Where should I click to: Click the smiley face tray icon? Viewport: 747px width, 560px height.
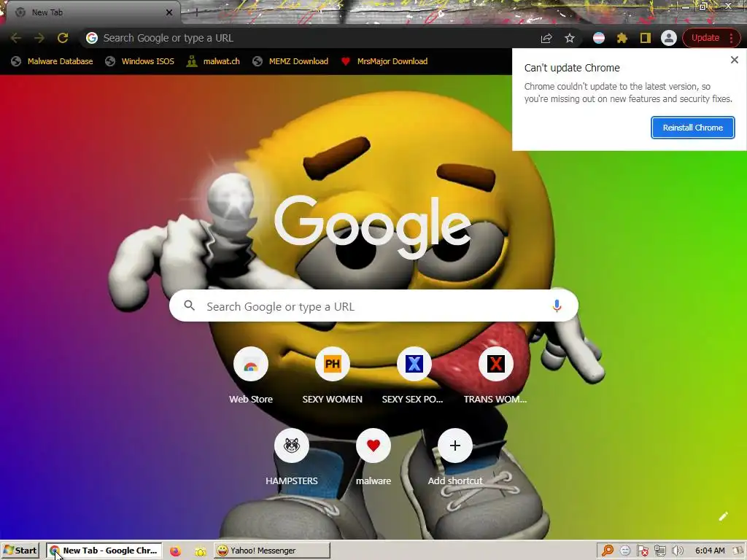coord(625,551)
